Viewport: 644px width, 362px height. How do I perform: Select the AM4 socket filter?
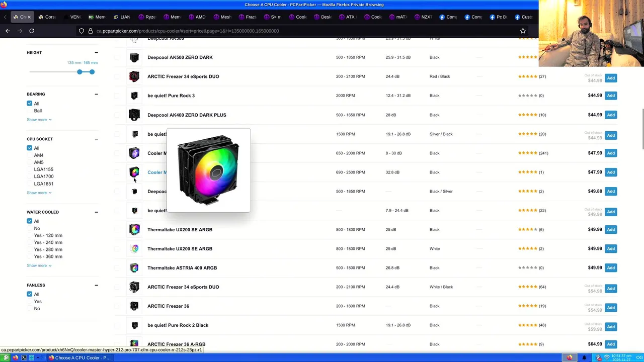coord(39,155)
